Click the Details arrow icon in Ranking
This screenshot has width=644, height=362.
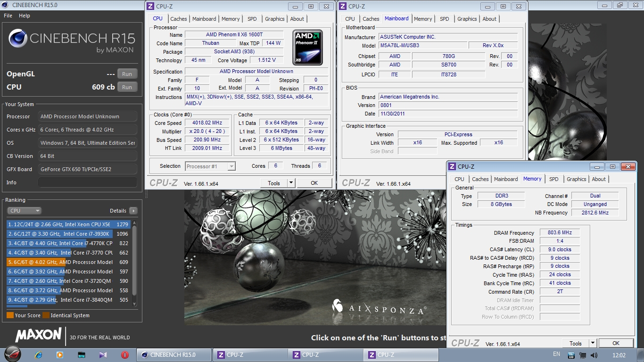133,211
